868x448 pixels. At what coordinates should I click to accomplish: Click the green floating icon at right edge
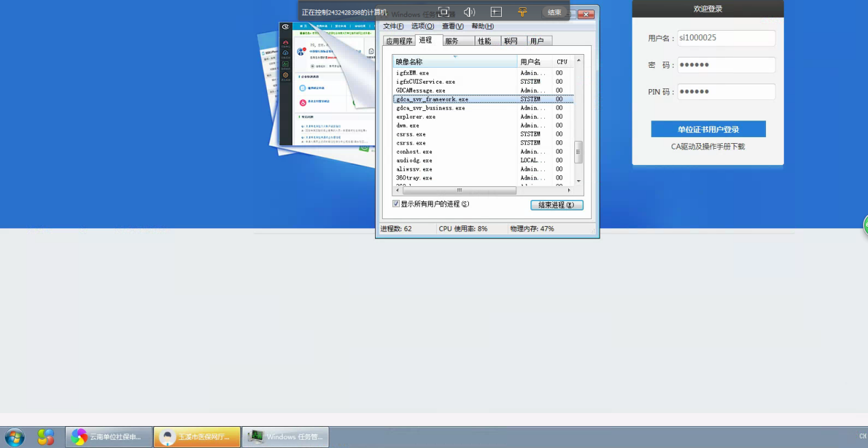coord(865,225)
